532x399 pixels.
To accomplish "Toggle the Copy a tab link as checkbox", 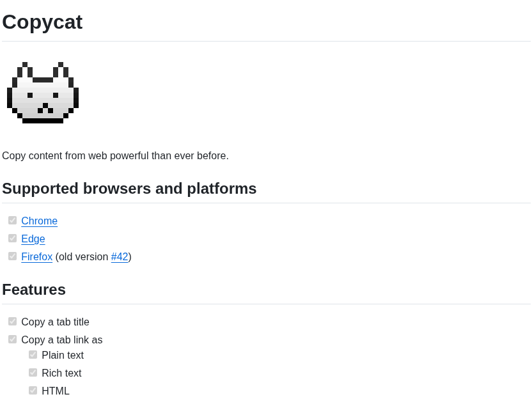I will point(13,340).
